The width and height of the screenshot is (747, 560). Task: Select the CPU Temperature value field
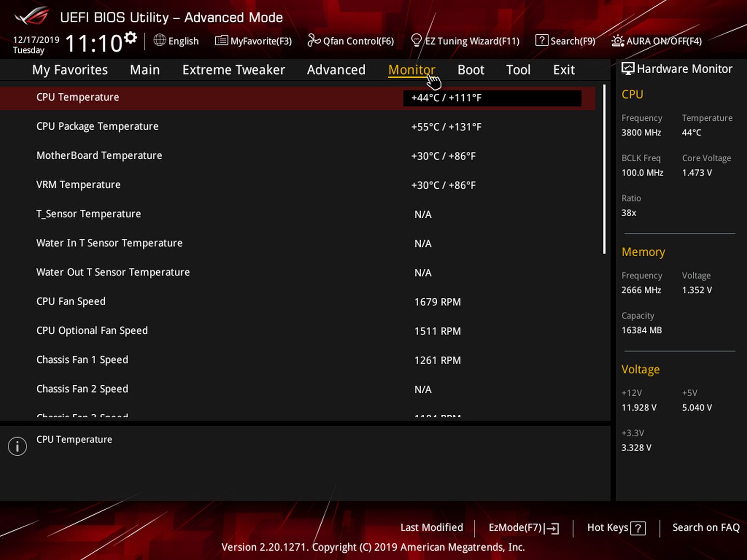[492, 98]
